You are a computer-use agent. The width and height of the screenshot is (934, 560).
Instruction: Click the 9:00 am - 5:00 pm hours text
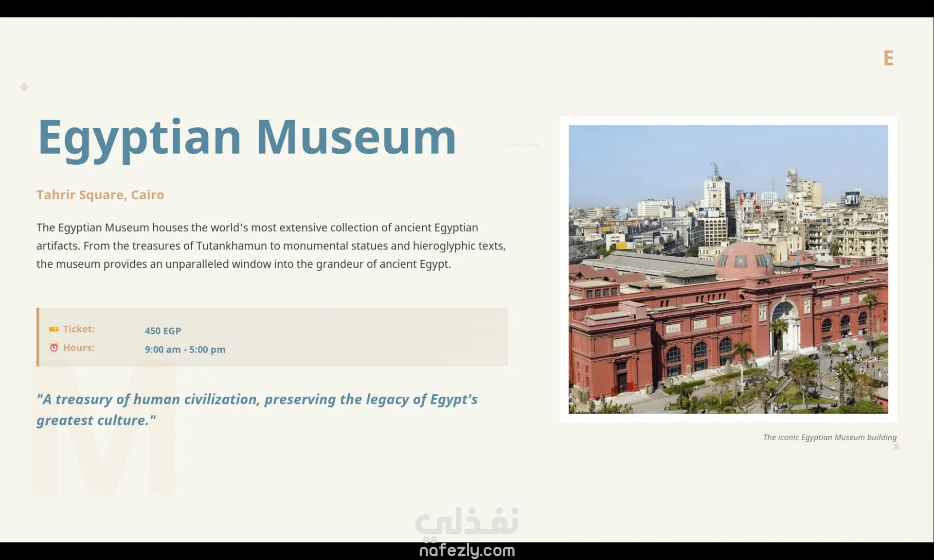(185, 350)
